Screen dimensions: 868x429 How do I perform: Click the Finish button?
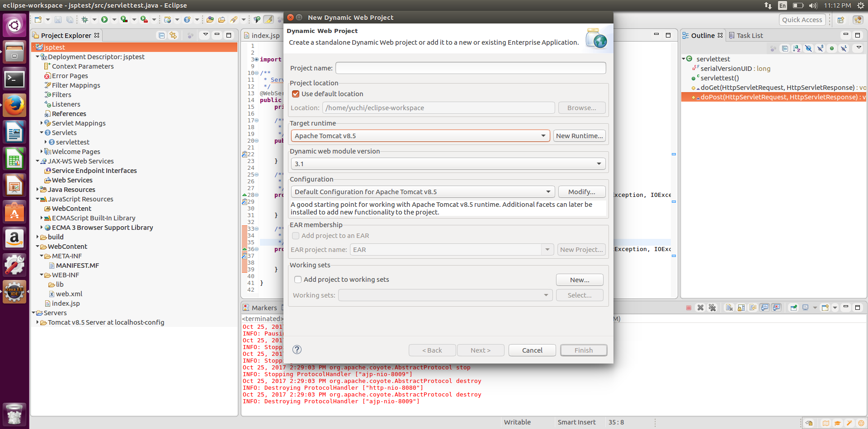[x=584, y=350]
